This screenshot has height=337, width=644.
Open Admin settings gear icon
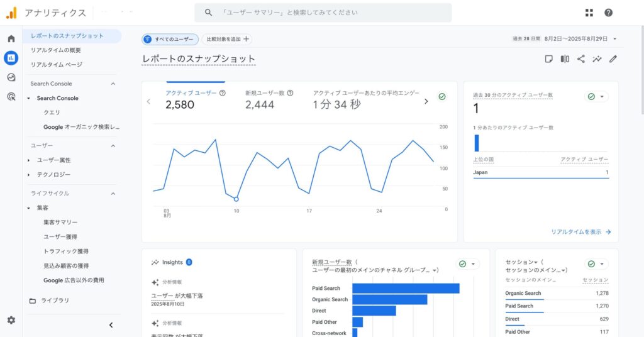11,320
